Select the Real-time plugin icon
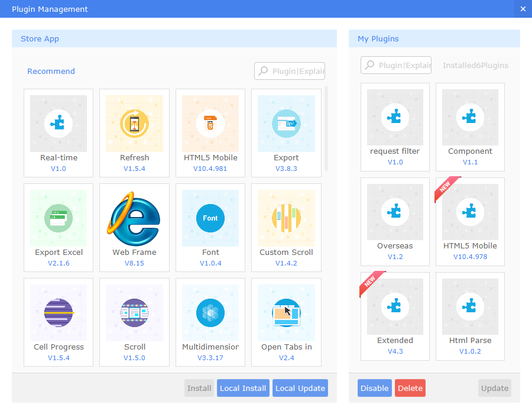This screenshot has height=414, width=532. pyautogui.click(x=59, y=124)
